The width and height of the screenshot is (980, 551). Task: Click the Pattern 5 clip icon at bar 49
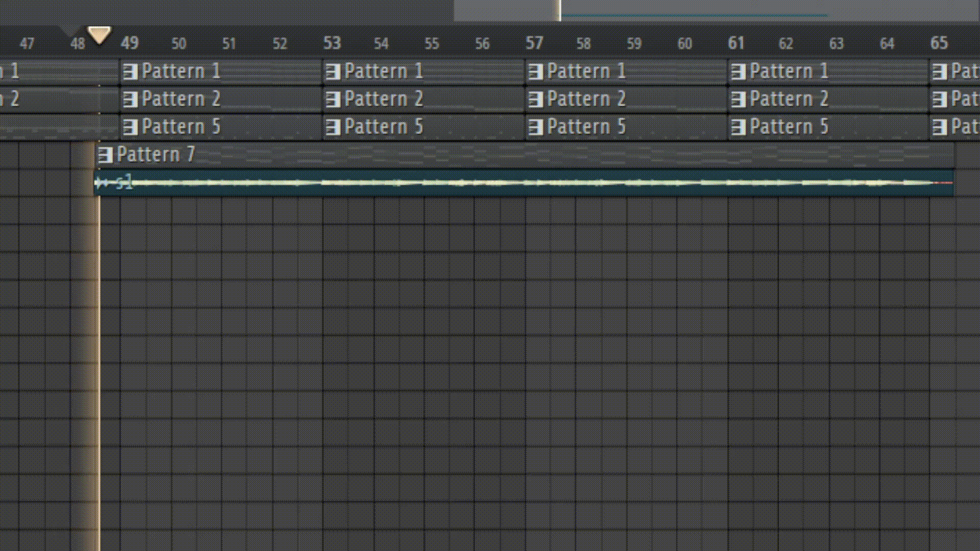(x=130, y=127)
